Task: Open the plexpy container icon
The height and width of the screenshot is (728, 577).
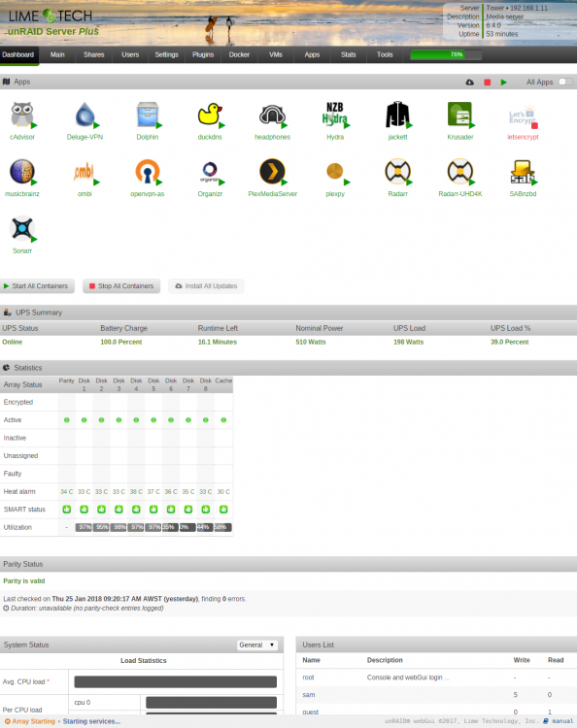Action: click(x=335, y=171)
